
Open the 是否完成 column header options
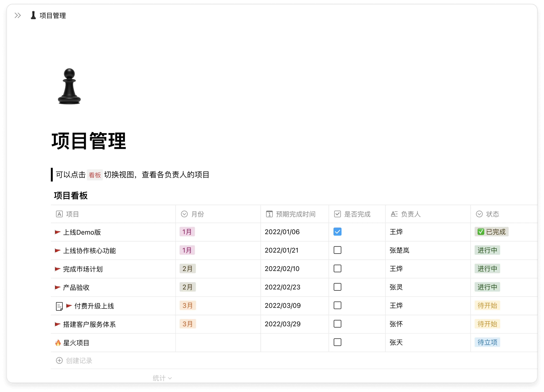[357, 214]
